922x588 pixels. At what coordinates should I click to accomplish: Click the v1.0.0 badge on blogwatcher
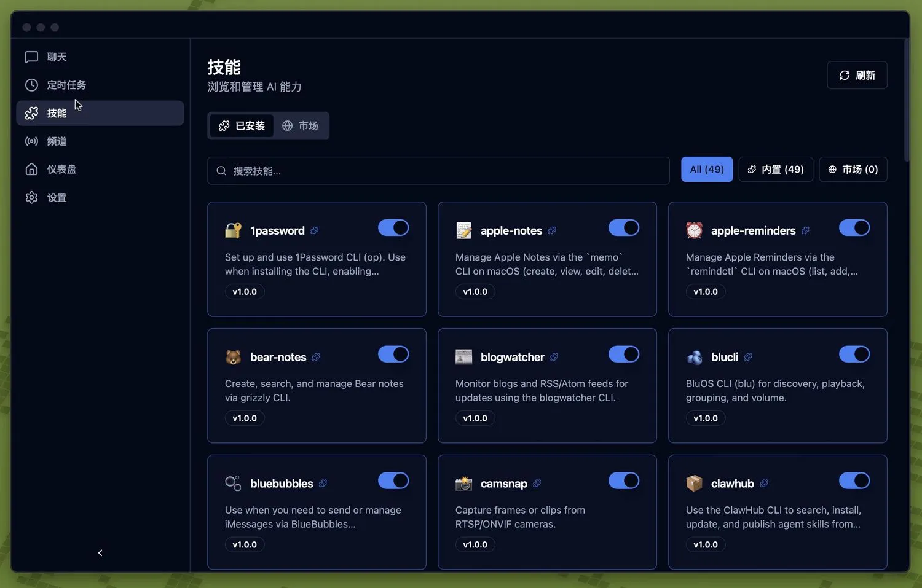pos(475,418)
